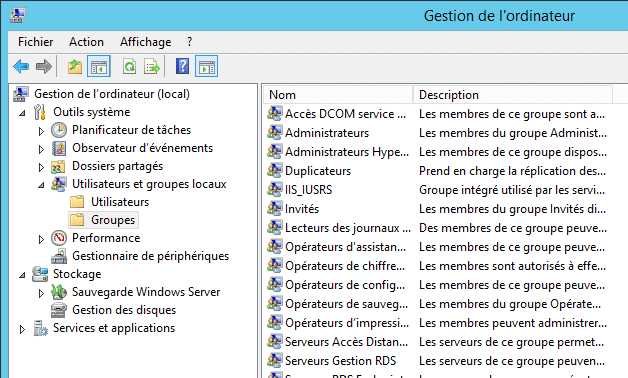Go forward with the gray right arrow
Image resolution: width=628 pixels, height=378 pixels.
point(44,66)
